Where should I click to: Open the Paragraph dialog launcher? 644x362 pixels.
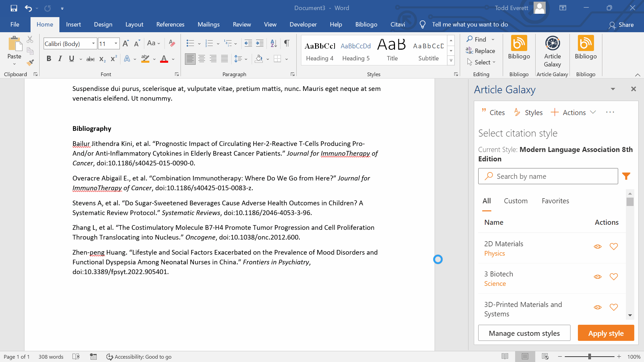pyautogui.click(x=293, y=74)
